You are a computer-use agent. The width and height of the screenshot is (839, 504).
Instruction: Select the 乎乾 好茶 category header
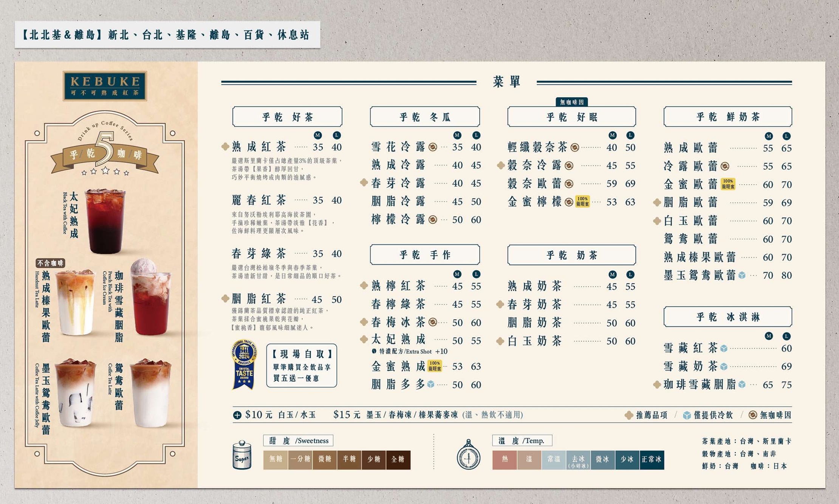pos(287,117)
